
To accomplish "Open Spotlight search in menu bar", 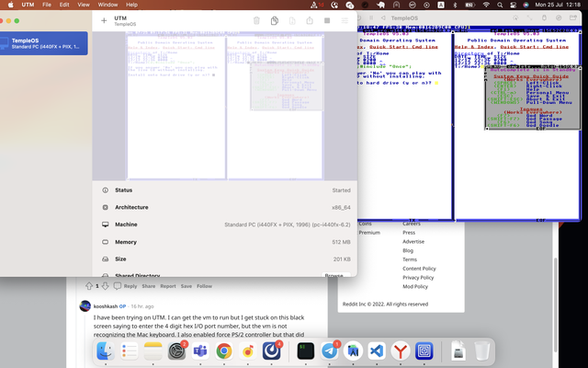I will click(x=500, y=5).
